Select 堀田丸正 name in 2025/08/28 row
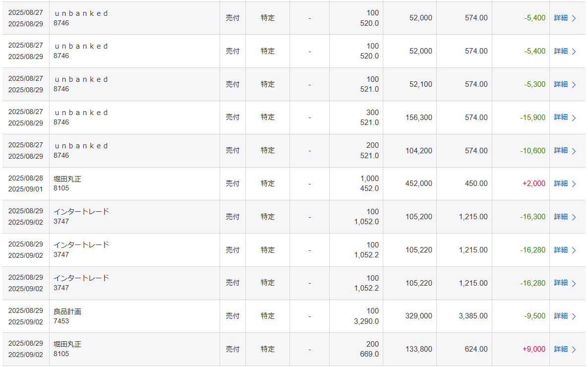Screen dimensions: 588x367 (67, 179)
